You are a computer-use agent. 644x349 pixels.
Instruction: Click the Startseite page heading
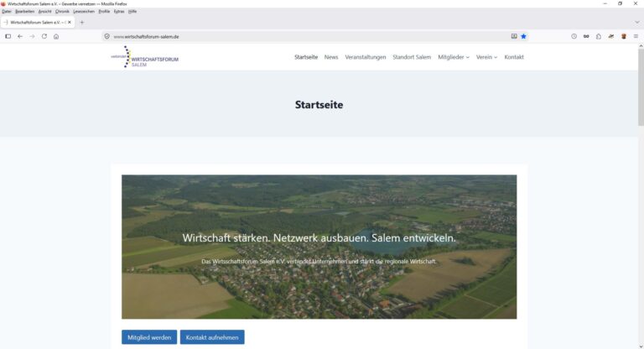pos(319,104)
